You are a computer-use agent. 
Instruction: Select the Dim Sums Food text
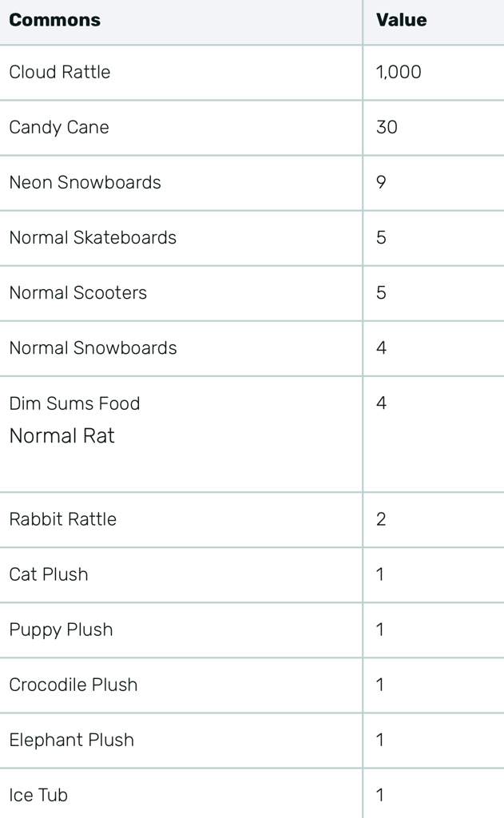[74, 403]
